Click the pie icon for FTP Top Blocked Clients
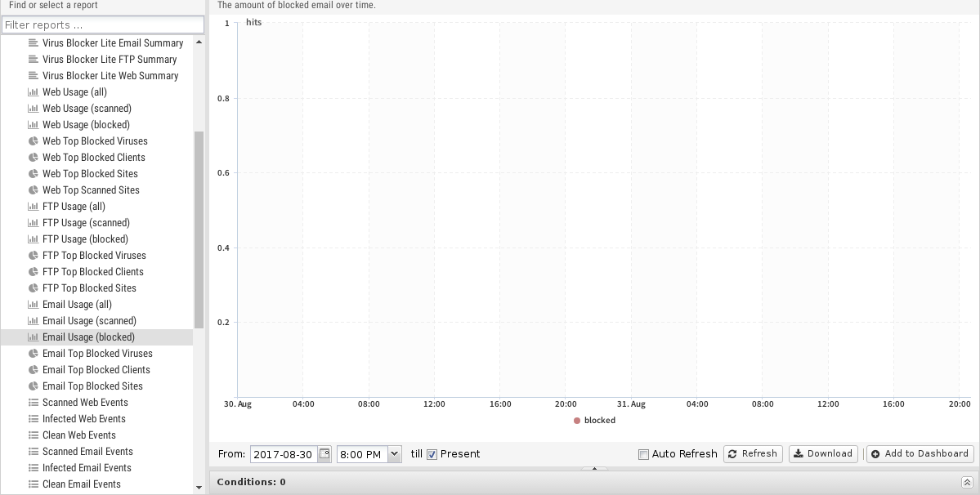 click(34, 271)
